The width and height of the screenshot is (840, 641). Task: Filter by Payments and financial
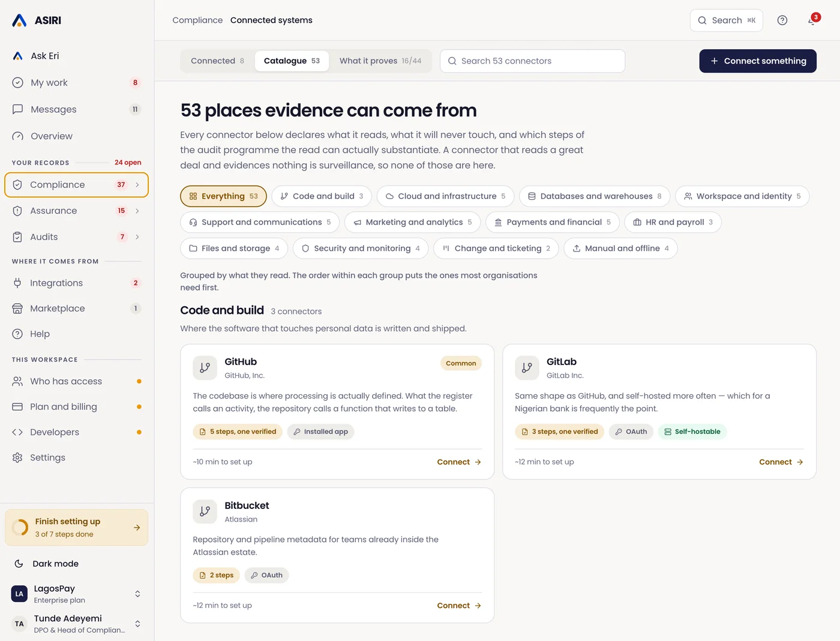pos(553,222)
